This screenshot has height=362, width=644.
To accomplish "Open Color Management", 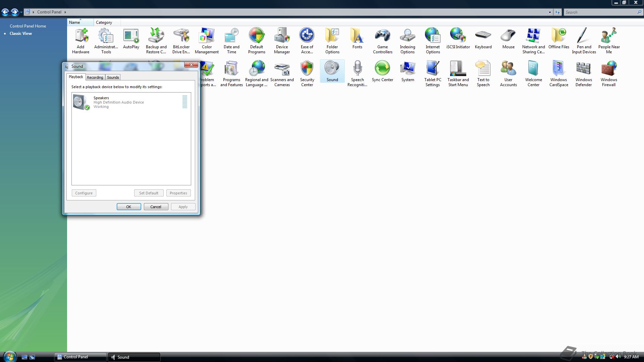I will tap(207, 41).
